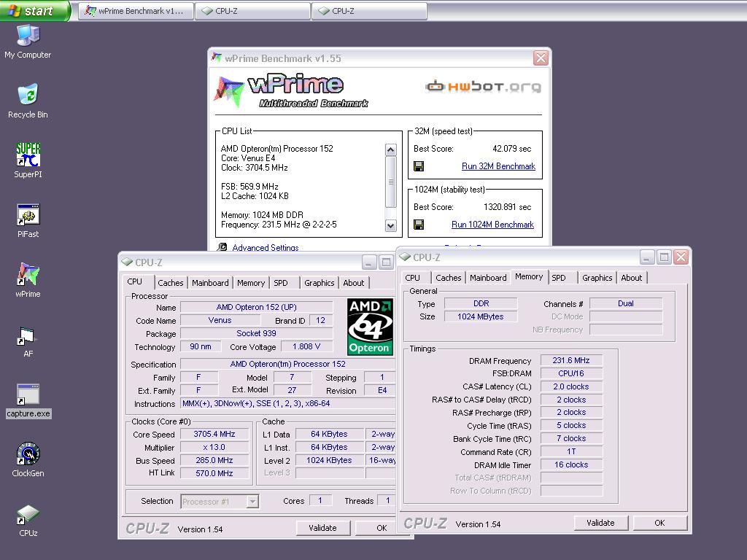Click the Command Rate 1T value
This screenshot has width=747, height=560.
pyautogui.click(x=571, y=451)
